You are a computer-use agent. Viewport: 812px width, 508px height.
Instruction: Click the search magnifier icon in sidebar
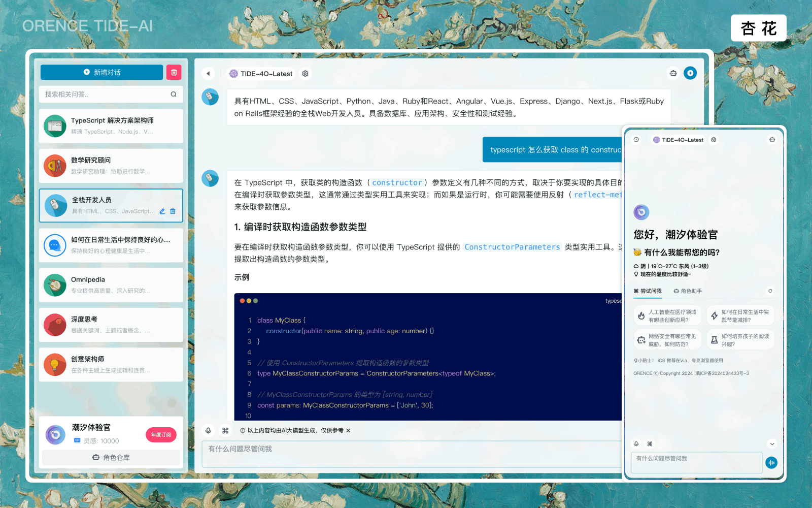pyautogui.click(x=174, y=94)
